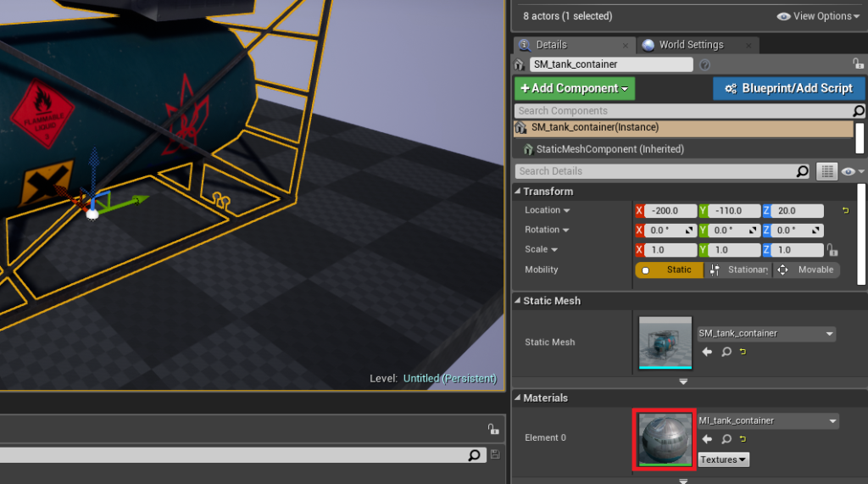Browse to Static Mesh in Content Browser
Screen dimensions: 868x484
coord(726,353)
